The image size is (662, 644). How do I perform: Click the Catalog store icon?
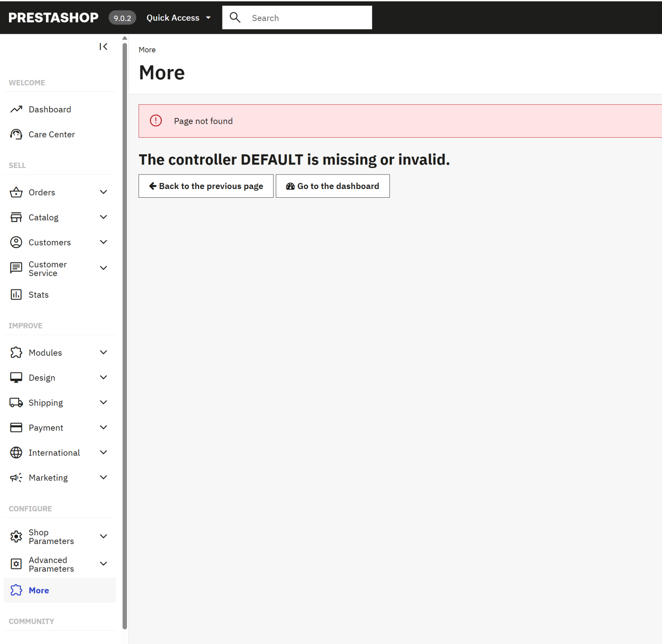tap(16, 217)
